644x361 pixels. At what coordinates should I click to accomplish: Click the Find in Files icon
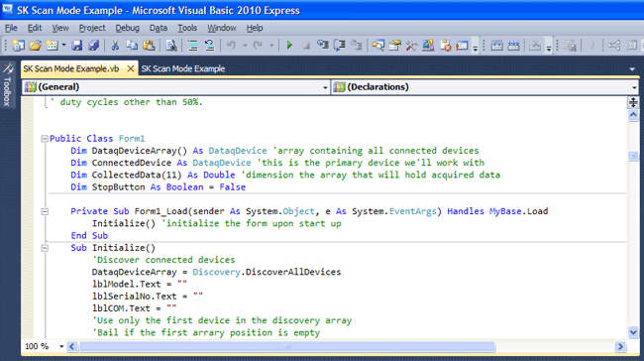(171, 46)
